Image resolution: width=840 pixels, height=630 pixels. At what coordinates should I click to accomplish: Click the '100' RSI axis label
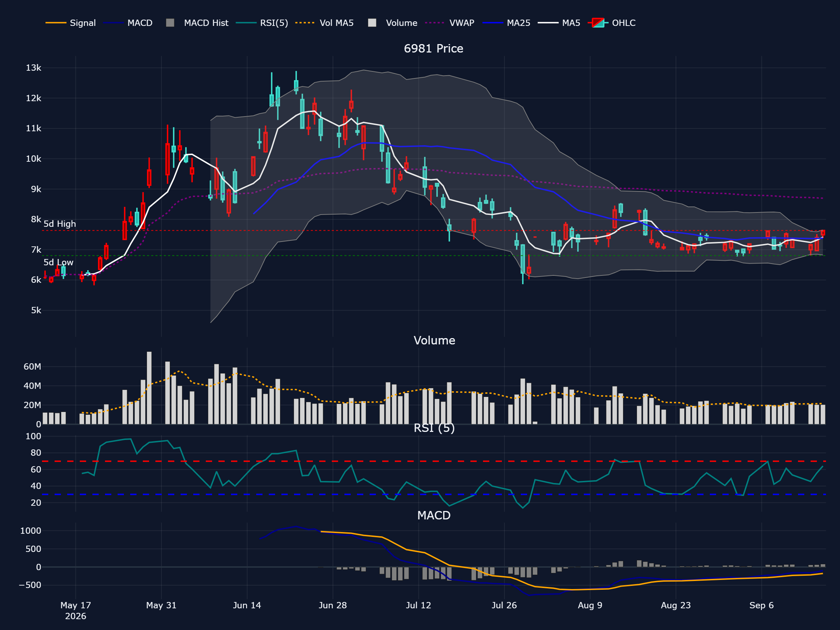(33, 436)
